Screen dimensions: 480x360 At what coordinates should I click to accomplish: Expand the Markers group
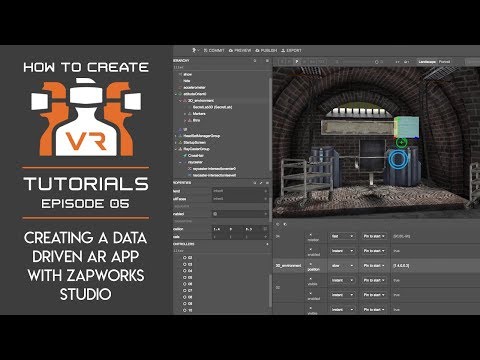185,114
